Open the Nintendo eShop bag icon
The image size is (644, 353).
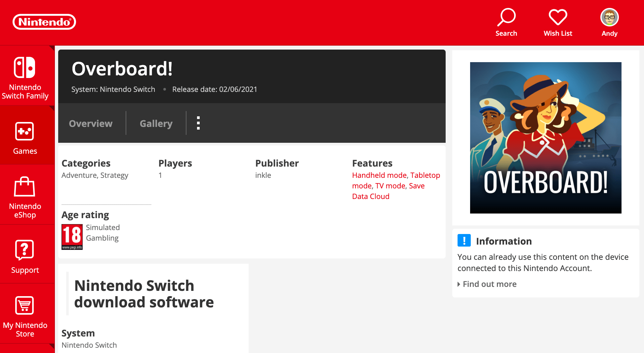pos(25,186)
